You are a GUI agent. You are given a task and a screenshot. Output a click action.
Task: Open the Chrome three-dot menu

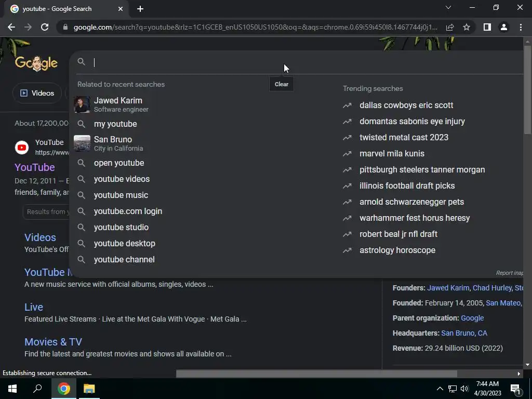coord(521,27)
